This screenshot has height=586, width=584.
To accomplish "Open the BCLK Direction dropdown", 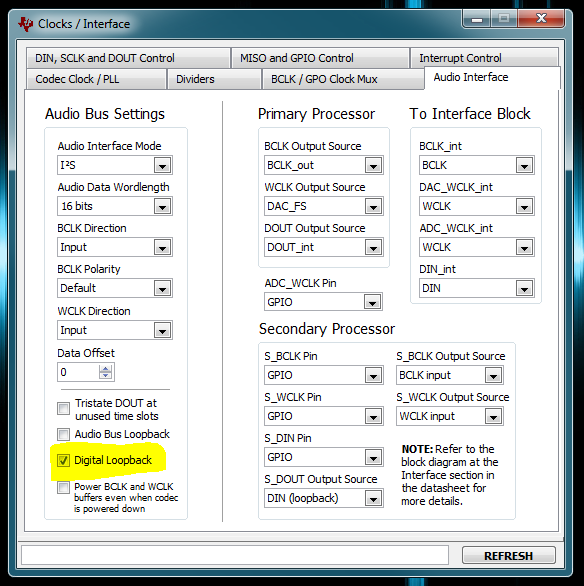I will tap(115, 247).
